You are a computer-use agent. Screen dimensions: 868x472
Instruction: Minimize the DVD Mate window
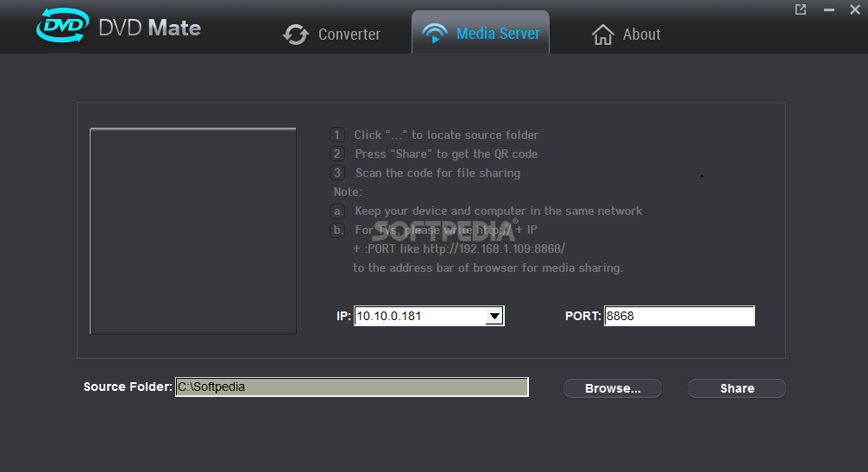coord(828,9)
